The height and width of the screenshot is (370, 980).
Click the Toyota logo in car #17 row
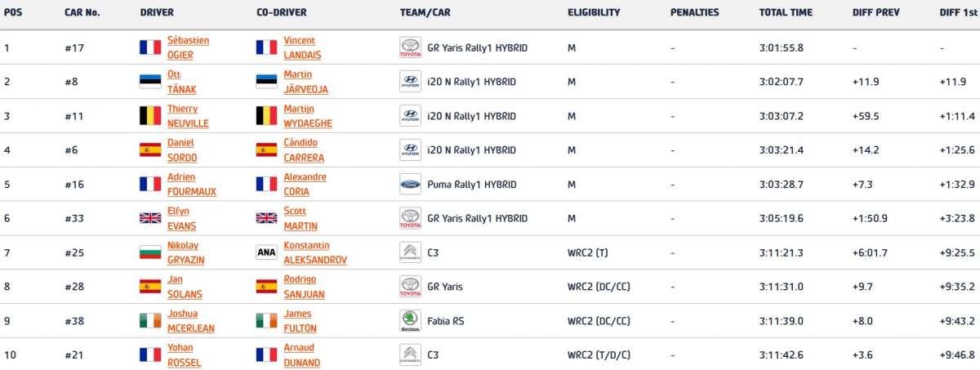[410, 47]
